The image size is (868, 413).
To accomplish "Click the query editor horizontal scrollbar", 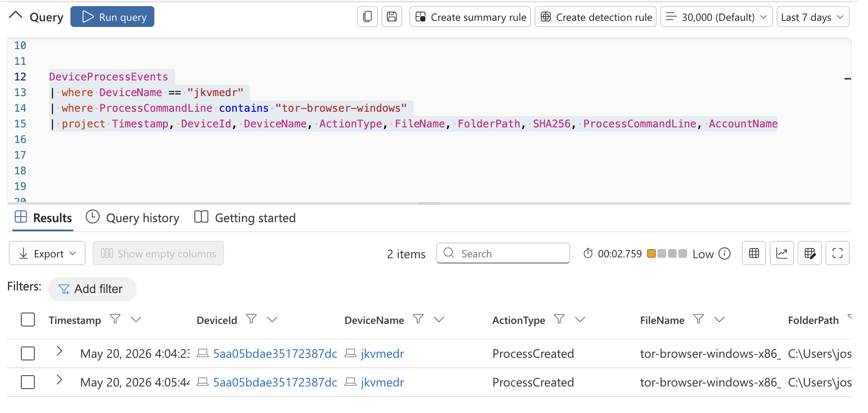I will 429,203.
